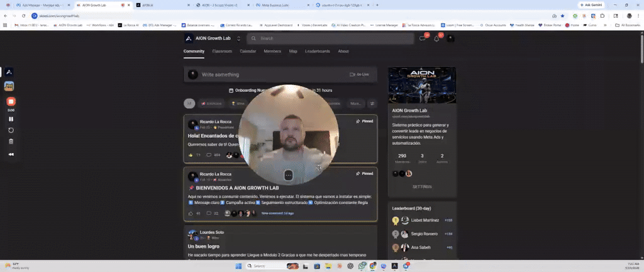Open comments on the Hola! Encantados post

(209, 155)
